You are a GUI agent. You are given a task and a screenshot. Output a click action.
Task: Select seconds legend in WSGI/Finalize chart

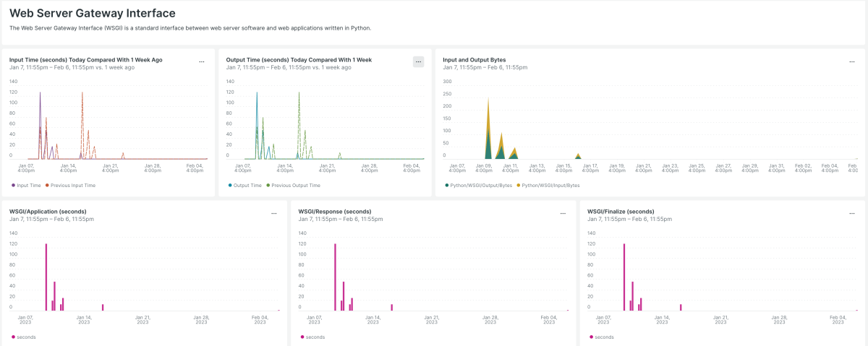coord(604,337)
